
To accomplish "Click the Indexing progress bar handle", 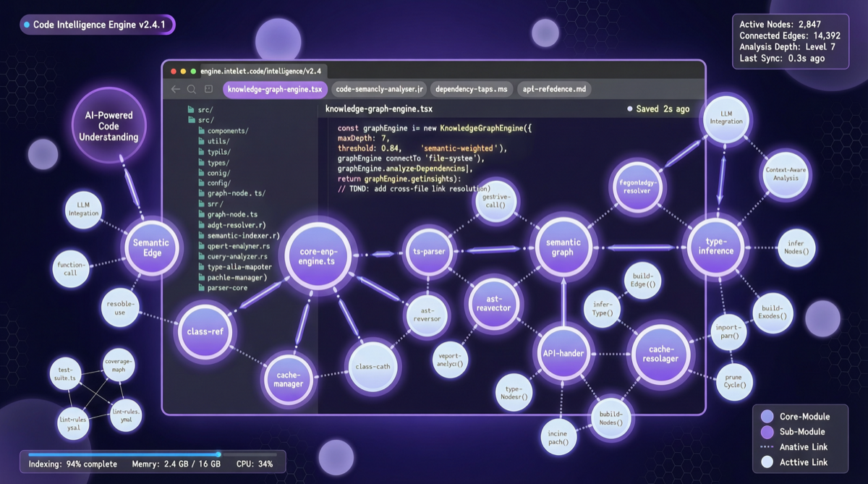I will point(219,455).
